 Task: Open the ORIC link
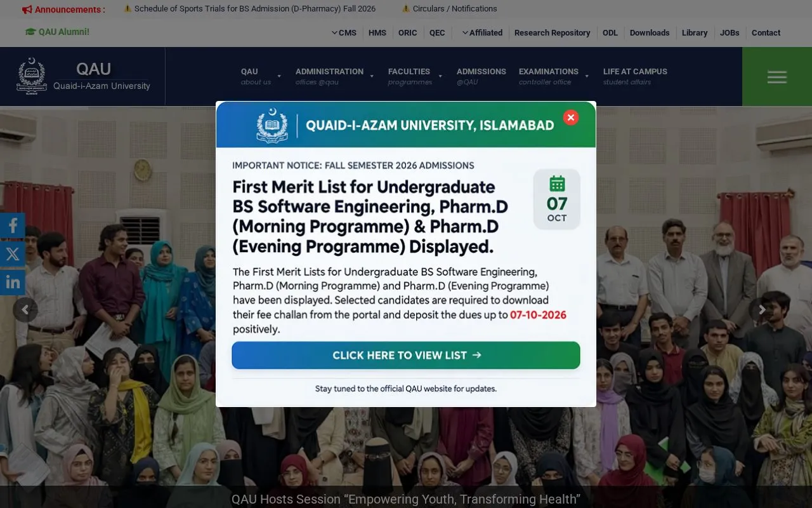pos(408,33)
